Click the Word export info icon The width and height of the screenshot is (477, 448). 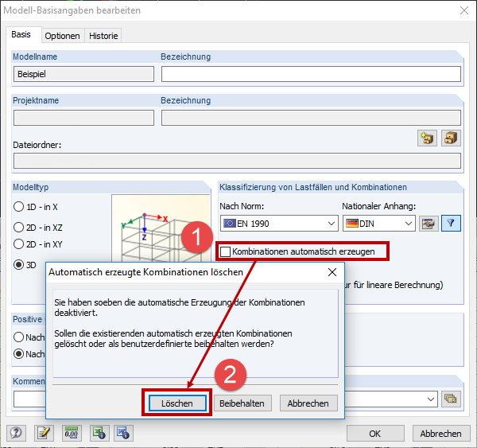pyautogui.click(x=123, y=433)
